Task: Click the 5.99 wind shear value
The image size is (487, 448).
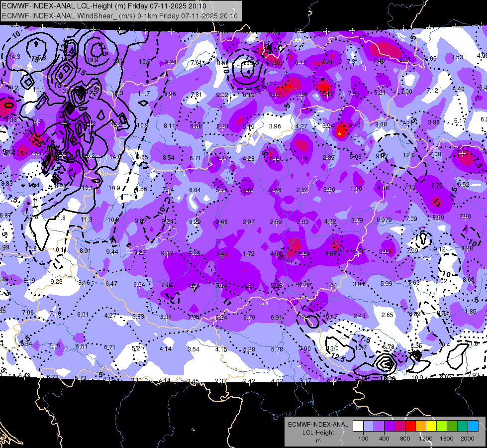Action: click(x=387, y=284)
